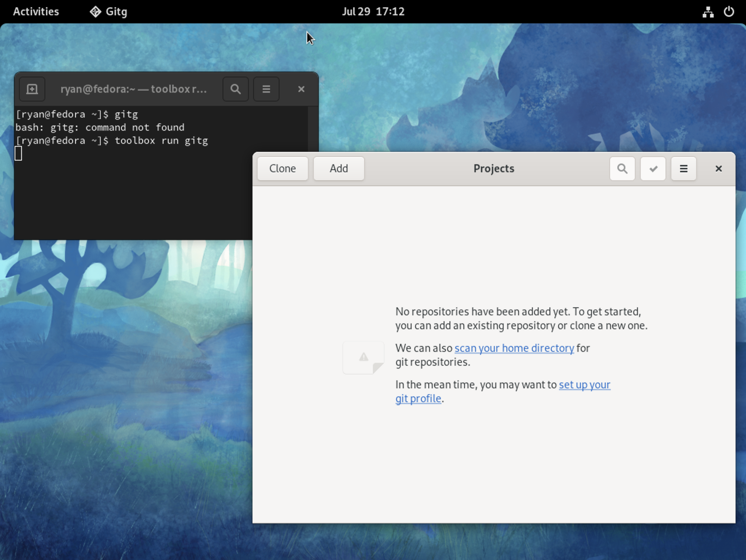
Task: Open clock and calendar in top bar
Action: point(373,12)
